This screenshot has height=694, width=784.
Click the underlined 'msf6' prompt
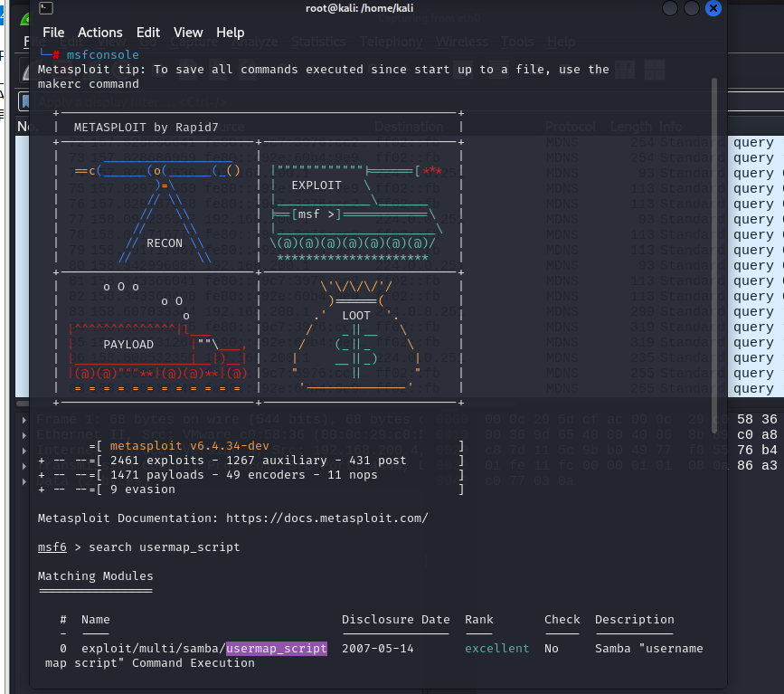pos(52,547)
